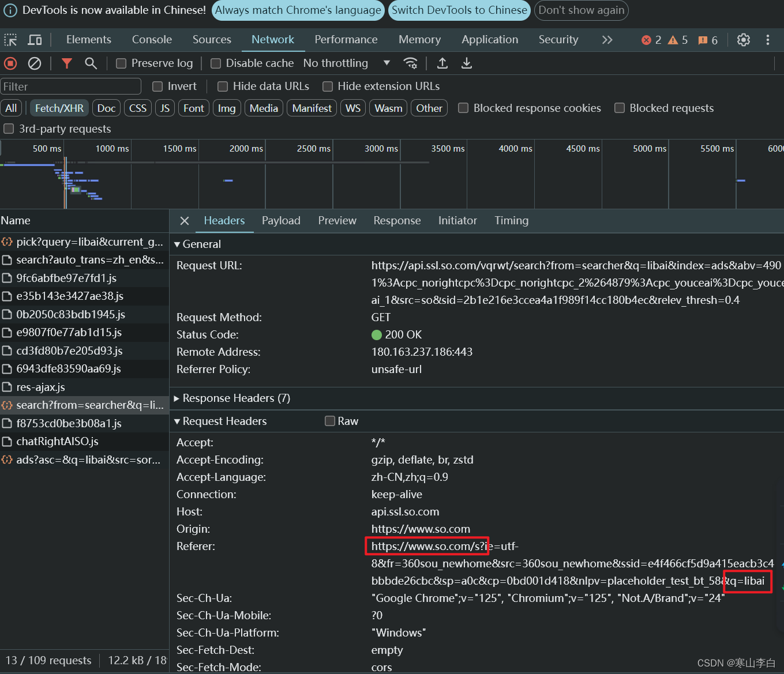Filter requests by WS type
The height and width of the screenshot is (674, 784).
353,108
